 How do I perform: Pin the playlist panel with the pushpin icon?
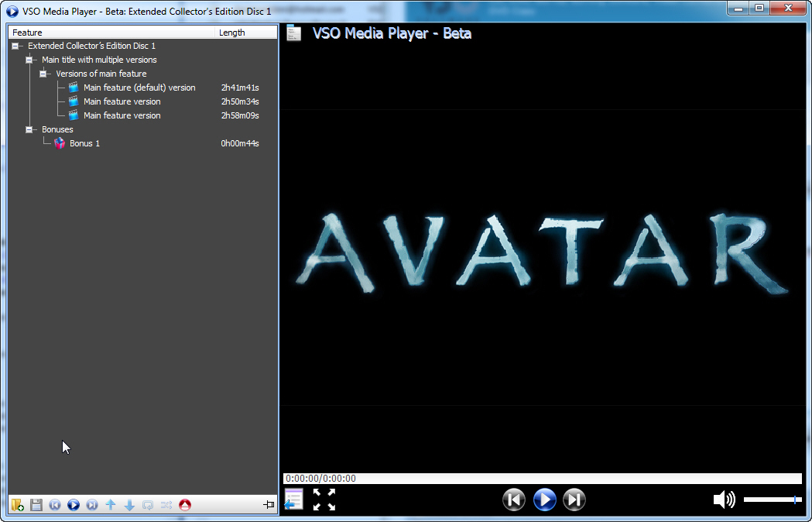tap(269, 504)
